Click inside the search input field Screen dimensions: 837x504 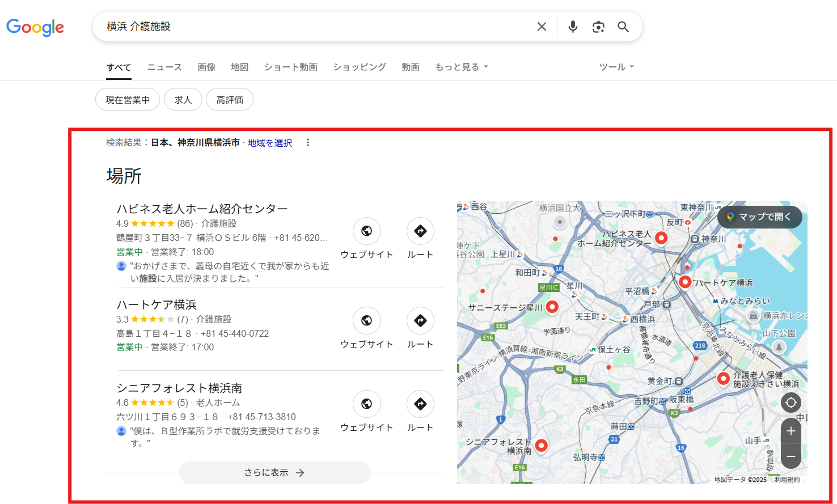[x=284, y=26]
